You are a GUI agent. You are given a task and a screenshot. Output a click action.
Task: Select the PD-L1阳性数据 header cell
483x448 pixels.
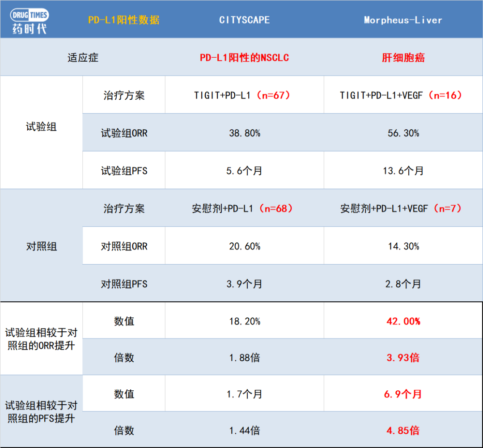point(124,20)
